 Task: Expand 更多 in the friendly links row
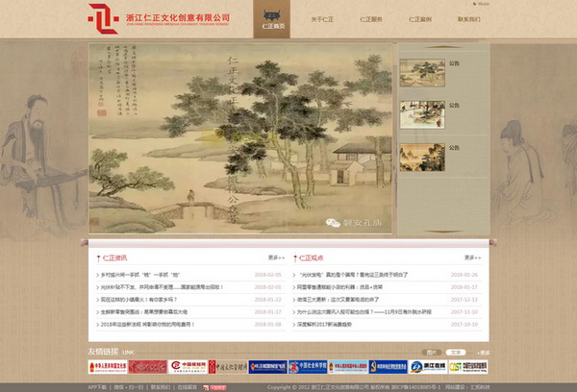481,353
